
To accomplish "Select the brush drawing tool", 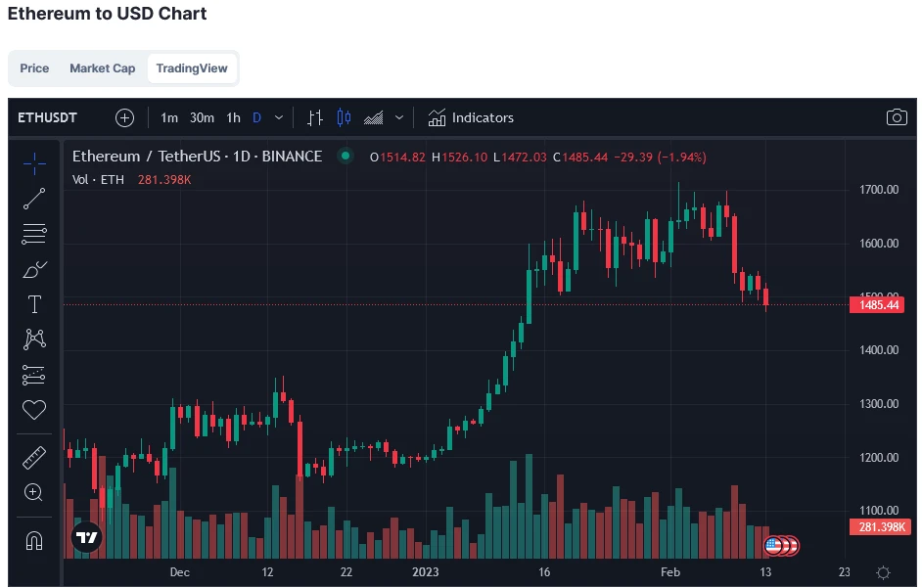I will [x=34, y=268].
